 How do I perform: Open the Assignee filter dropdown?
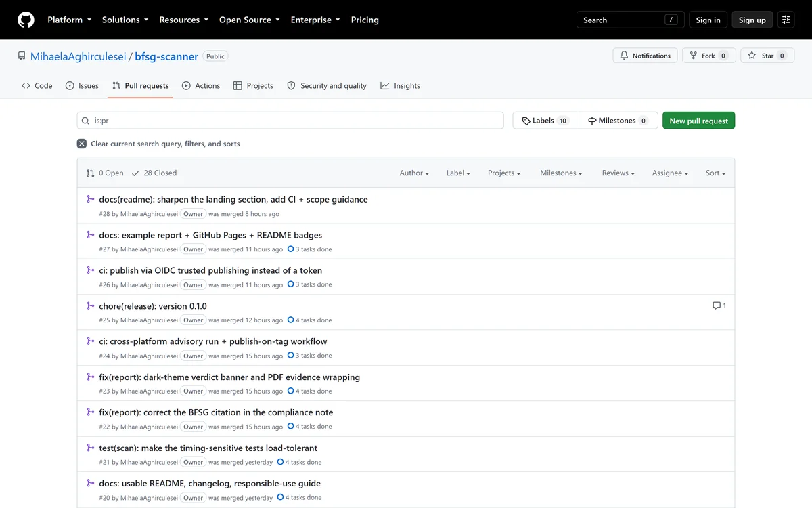tap(670, 173)
